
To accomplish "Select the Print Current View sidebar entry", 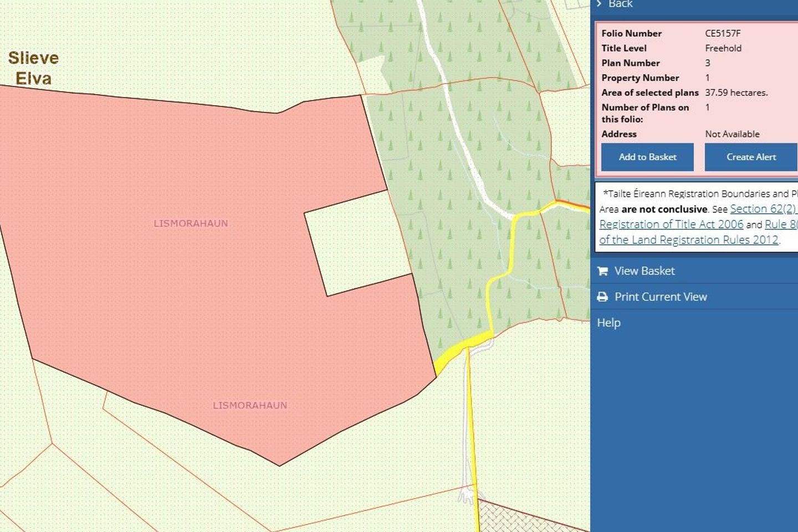I will [661, 296].
